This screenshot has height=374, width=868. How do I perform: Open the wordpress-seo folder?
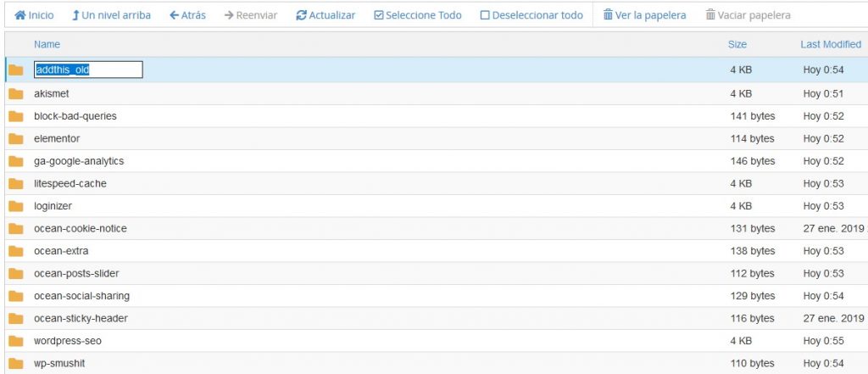click(x=69, y=341)
